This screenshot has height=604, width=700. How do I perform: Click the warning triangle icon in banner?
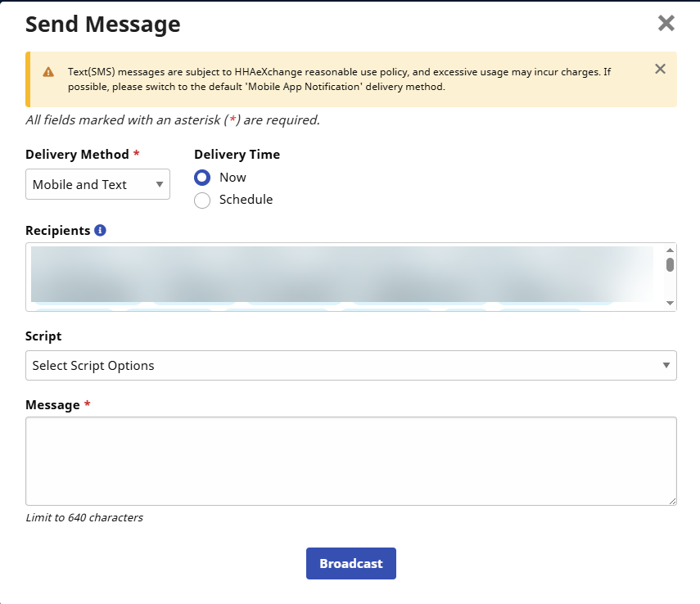coord(48,72)
